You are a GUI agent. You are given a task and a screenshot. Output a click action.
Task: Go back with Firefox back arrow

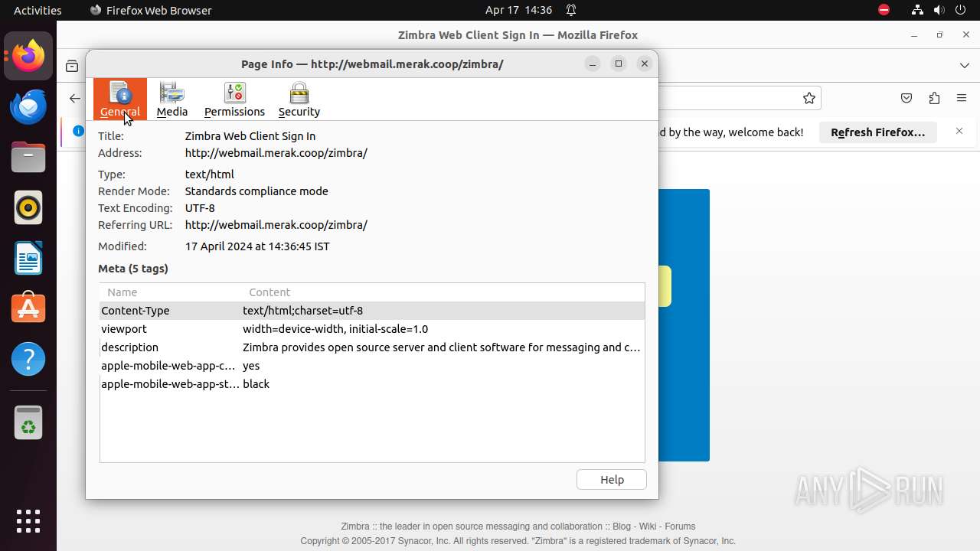click(x=74, y=98)
